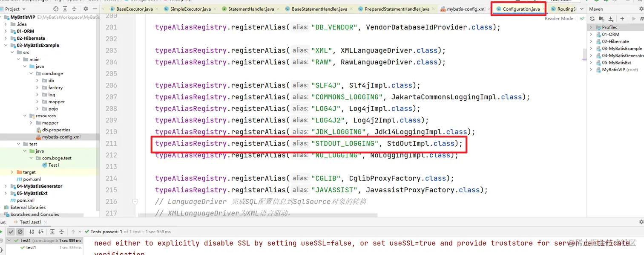Expand 04-MyBatisGenerator in Project tree

click(6, 186)
